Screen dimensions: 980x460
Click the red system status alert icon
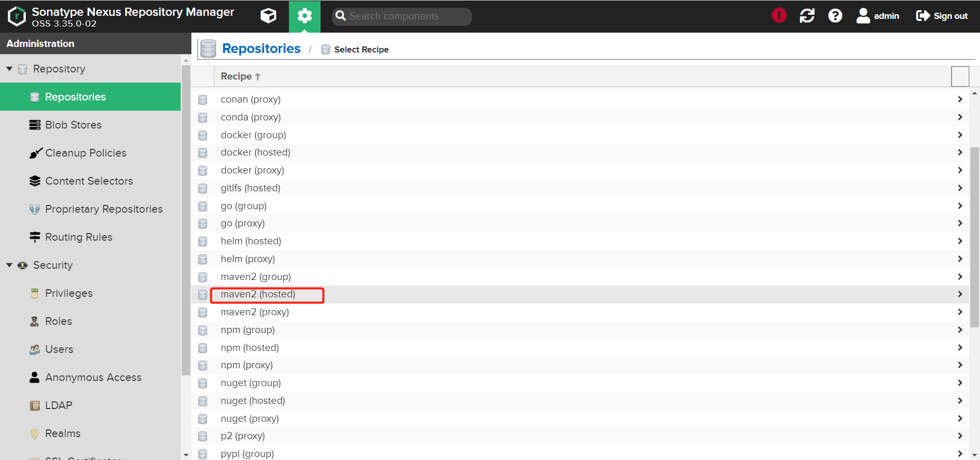779,16
